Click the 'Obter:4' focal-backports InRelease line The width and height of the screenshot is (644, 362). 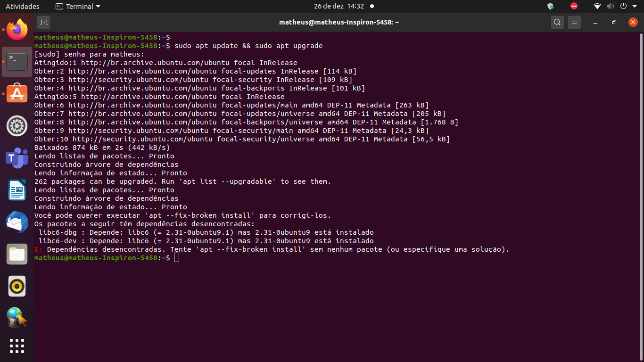tap(200, 88)
